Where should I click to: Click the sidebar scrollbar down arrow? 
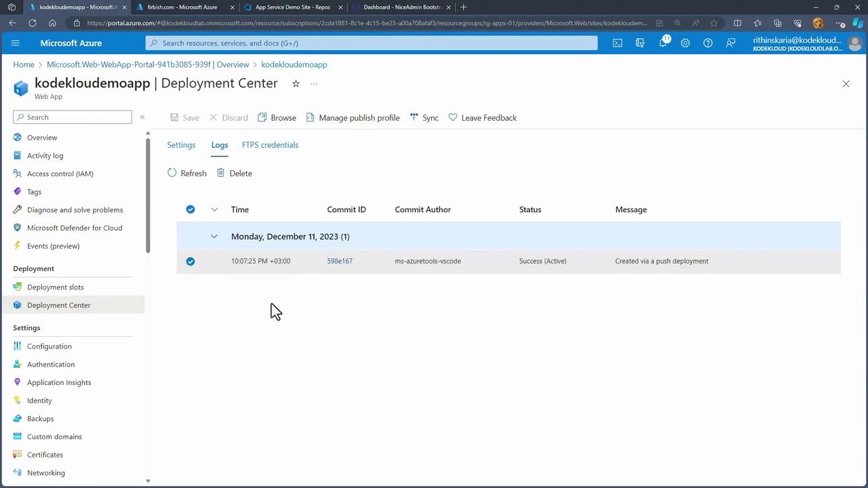pyautogui.click(x=148, y=481)
